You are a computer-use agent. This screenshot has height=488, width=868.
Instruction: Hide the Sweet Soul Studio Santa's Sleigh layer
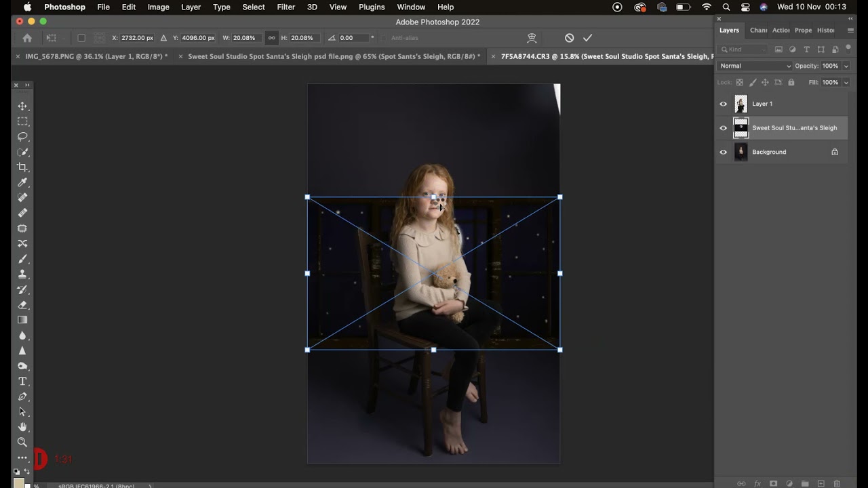[723, 128]
